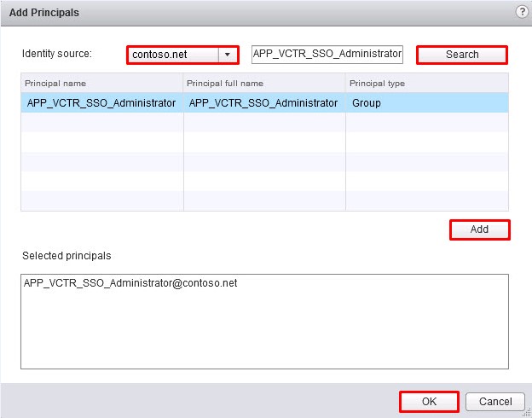
Task: Click the Selected principals label
Action: pos(66,256)
